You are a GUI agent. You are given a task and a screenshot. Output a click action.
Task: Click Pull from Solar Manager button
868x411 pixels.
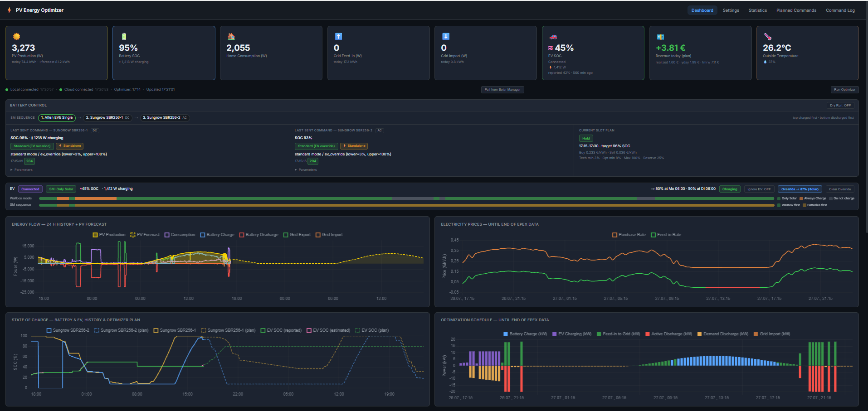click(502, 89)
